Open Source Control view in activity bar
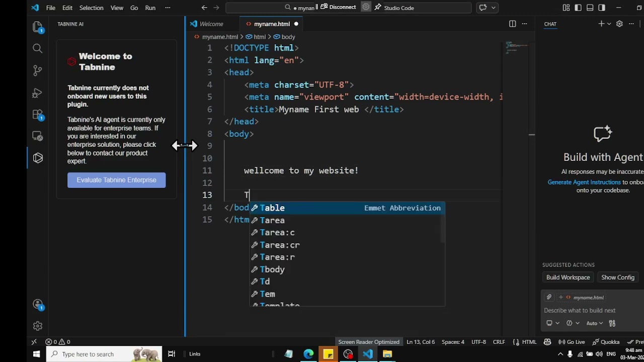 (x=38, y=70)
